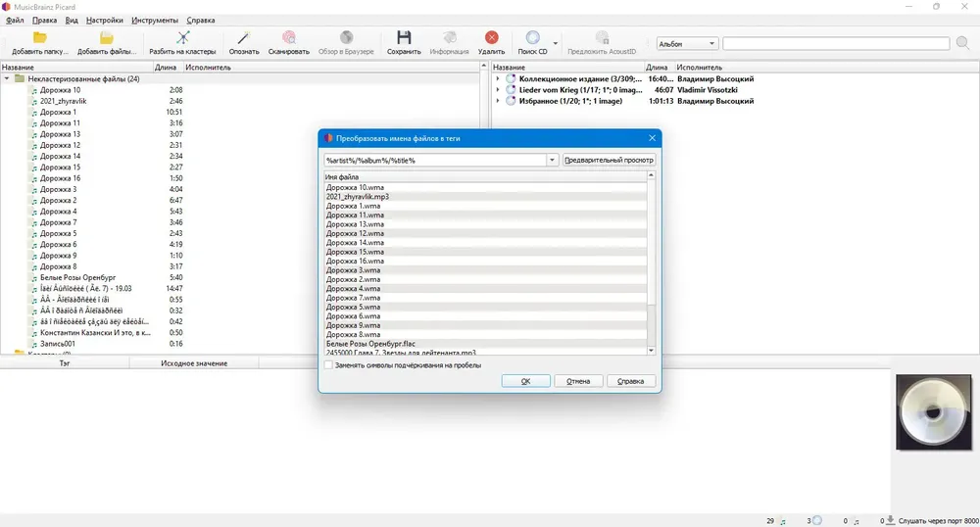Expand the Коллекционное издание album

498,79
